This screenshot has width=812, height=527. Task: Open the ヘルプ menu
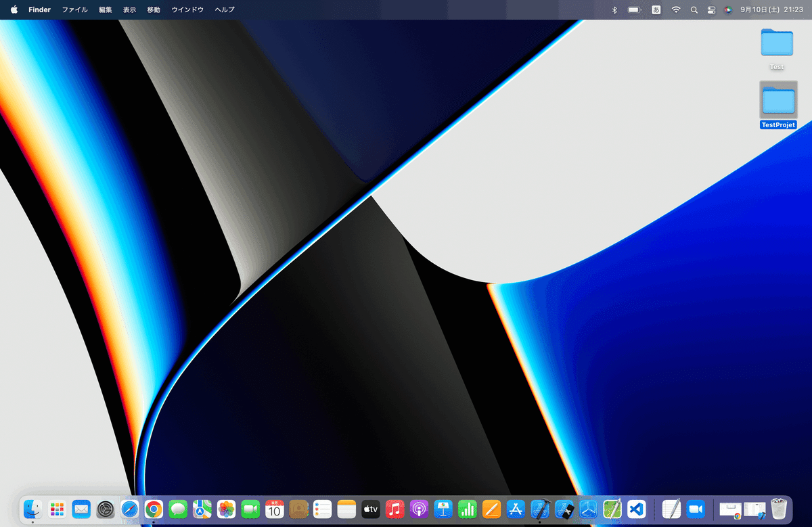pos(225,9)
